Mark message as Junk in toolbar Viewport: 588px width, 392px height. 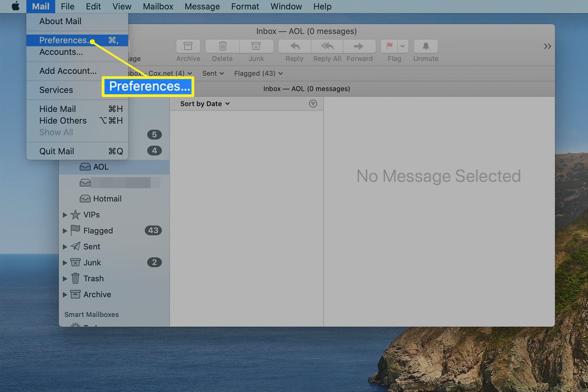click(256, 46)
